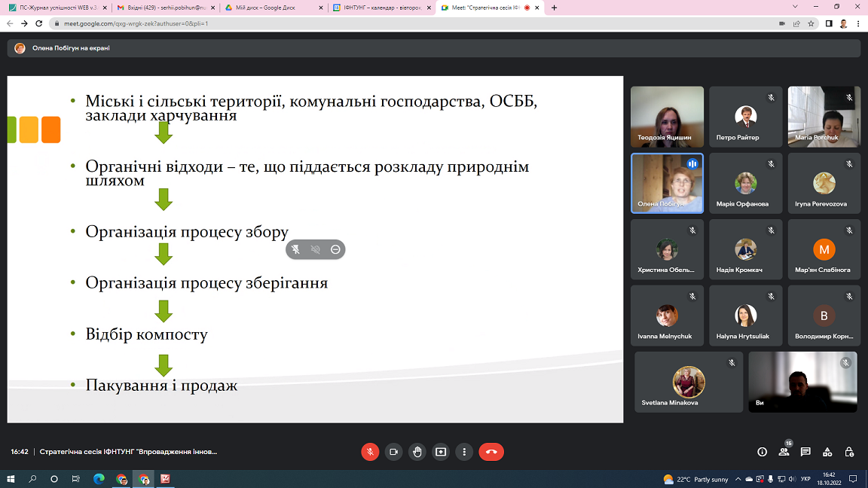Open the three-dot more options menu
The height and width of the screenshot is (488, 868).
pyautogui.click(x=464, y=452)
